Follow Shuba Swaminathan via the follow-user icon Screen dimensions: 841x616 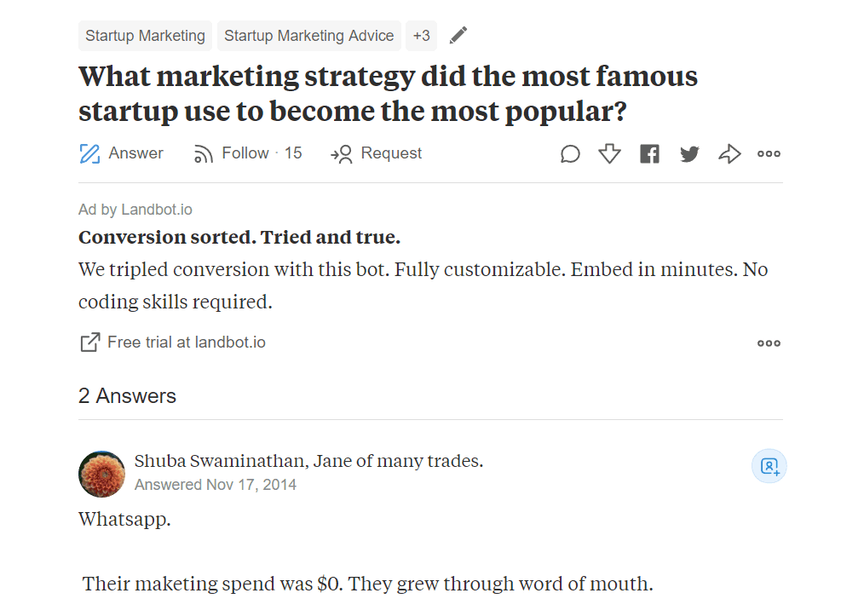coord(769,466)
